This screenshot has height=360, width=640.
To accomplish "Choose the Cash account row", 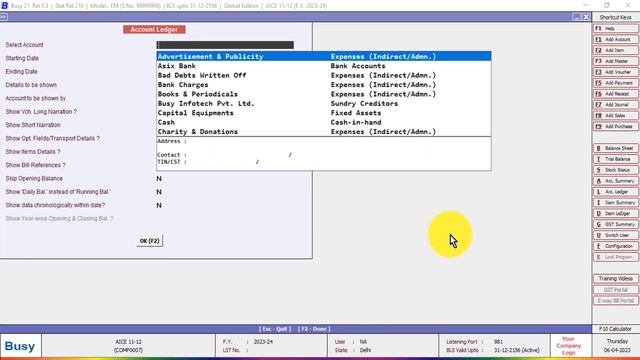I will pos(324,122).
